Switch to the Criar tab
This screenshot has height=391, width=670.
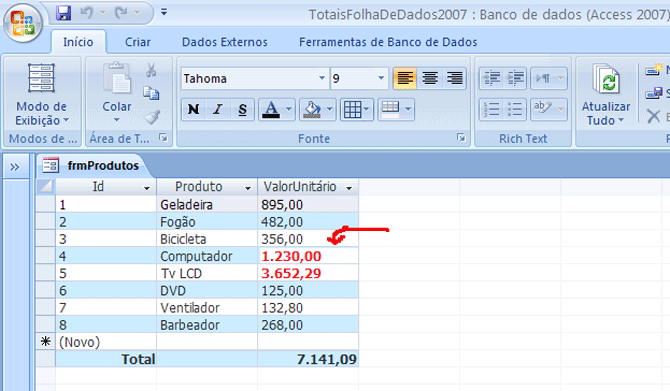tap(138, 42)
